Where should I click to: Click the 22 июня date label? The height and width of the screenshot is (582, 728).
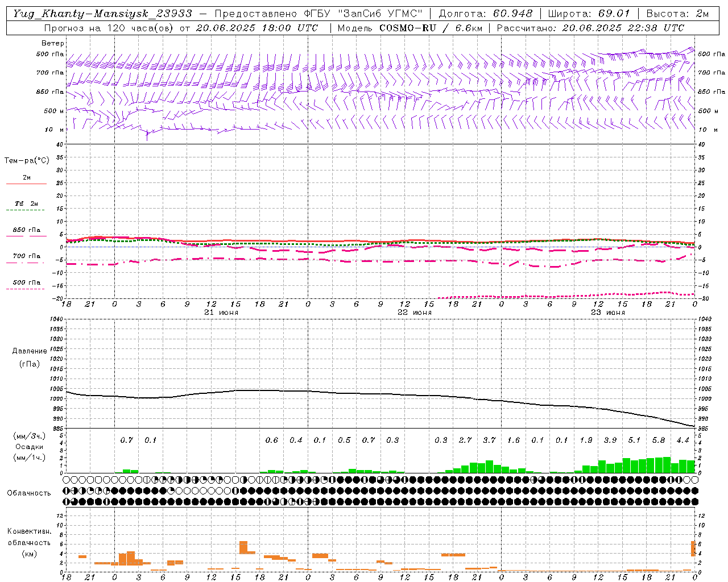415,313
